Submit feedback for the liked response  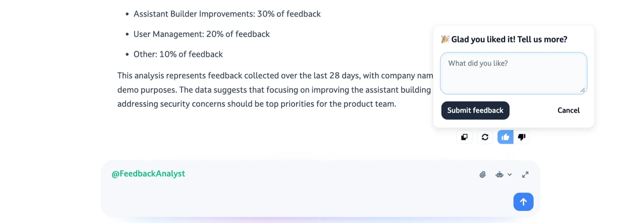pyautogui.click(x=475, y=110)
